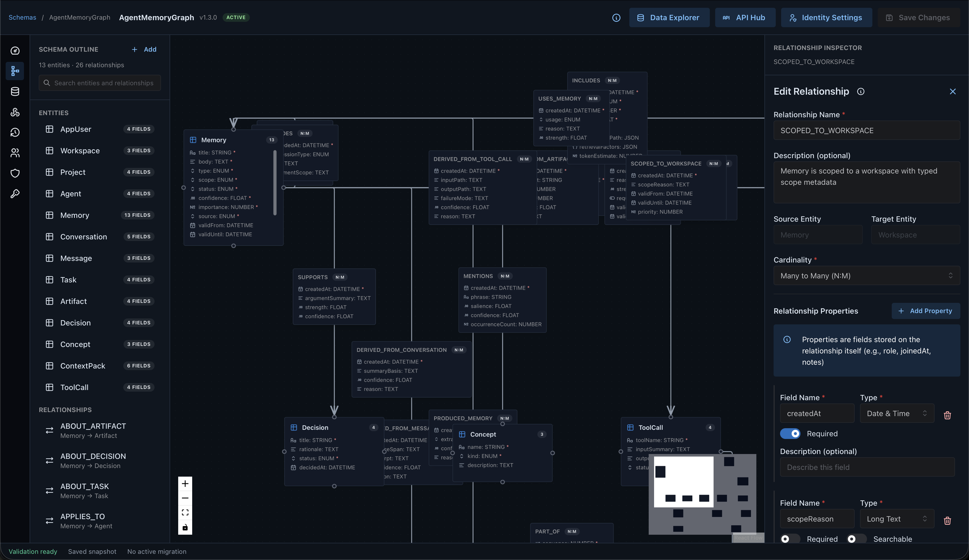Open the dashboard gauge icon in sidebar

[x=15, y=51]
